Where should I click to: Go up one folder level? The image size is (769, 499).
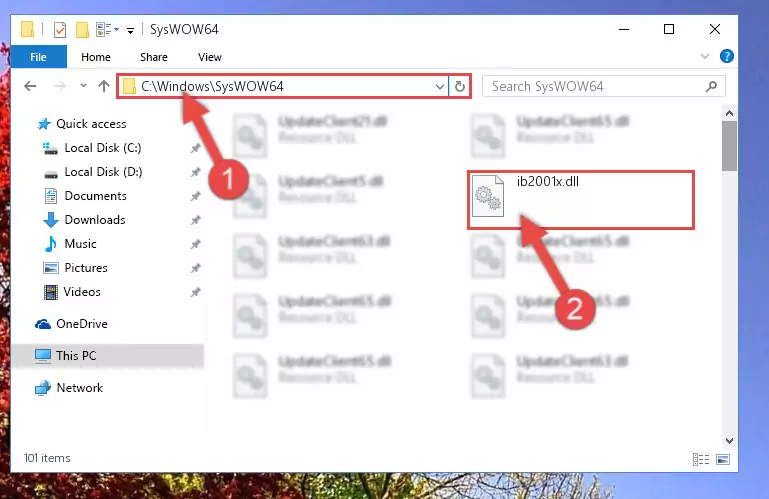pyautogui.click(x=103, y=86)
